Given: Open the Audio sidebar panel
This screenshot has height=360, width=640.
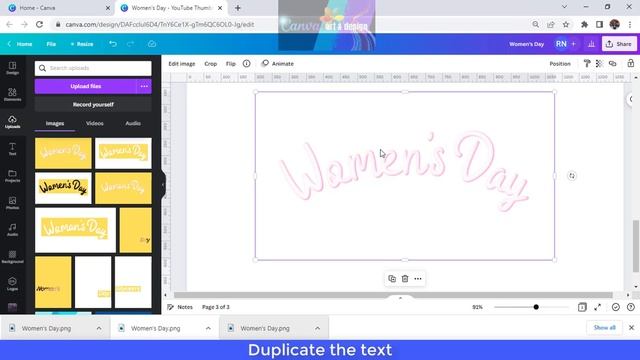Looking at the screenshot, I should pos(12,230).
